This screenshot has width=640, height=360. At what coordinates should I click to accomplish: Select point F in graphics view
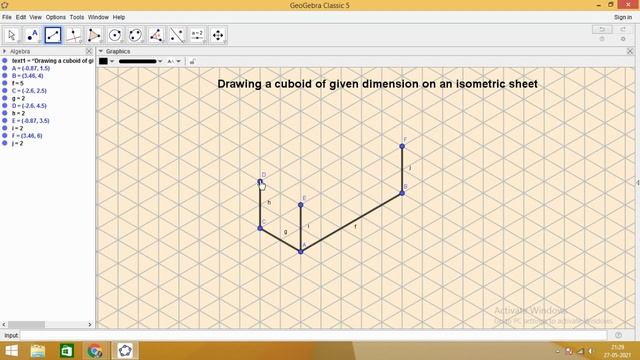tap(402, 146)
